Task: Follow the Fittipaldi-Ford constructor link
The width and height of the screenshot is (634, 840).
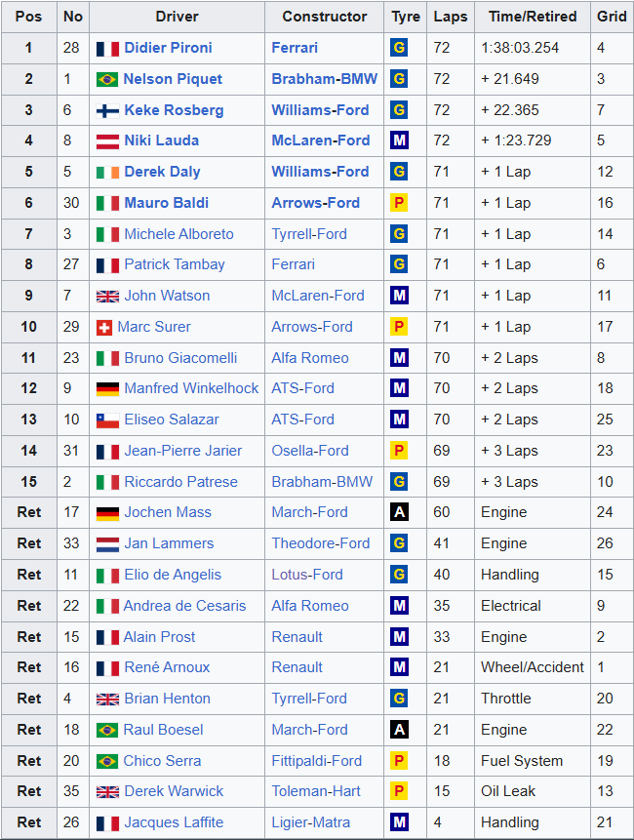Action: point(317,760)
